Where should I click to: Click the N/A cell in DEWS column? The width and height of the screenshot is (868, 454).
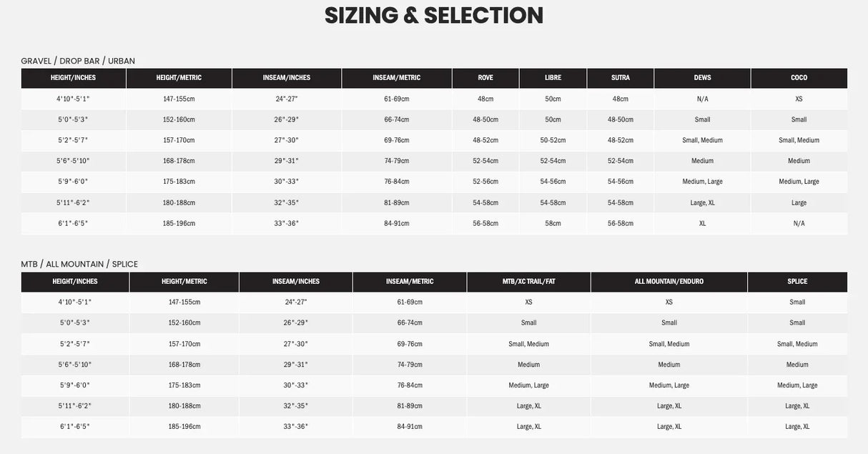[702, 99]
